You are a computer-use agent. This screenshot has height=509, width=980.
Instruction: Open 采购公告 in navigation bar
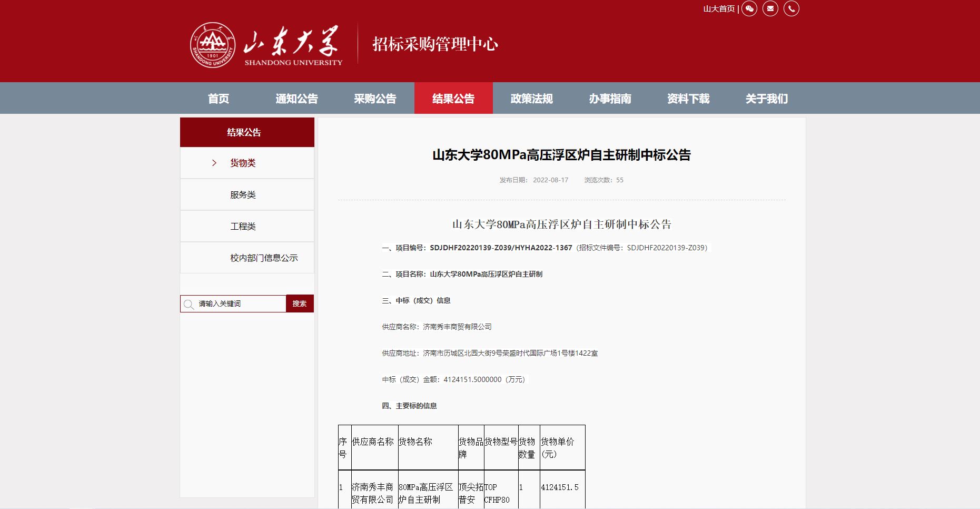(375, 99)
